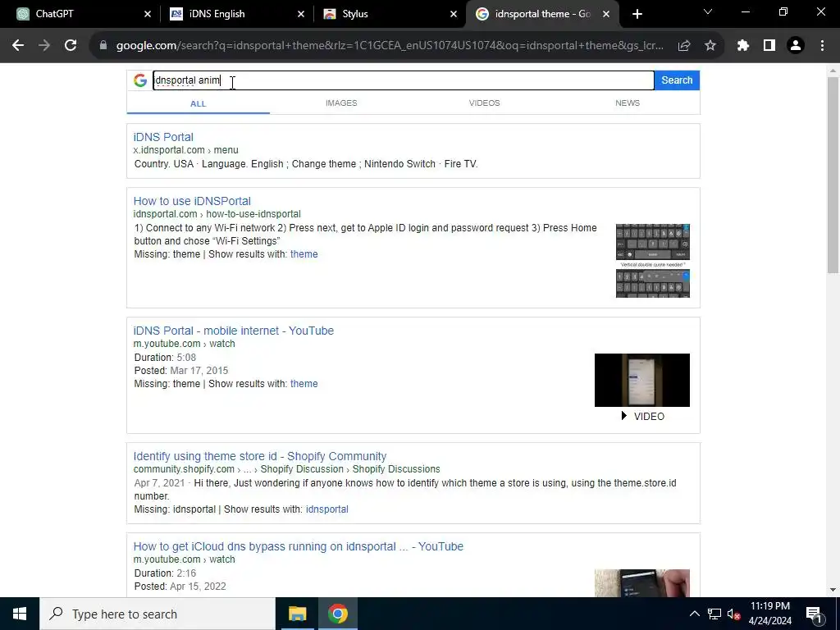The height and width of the screenshot is (630, 840).
Task: Close the ChatGPT tab
Action: [148, 15]
